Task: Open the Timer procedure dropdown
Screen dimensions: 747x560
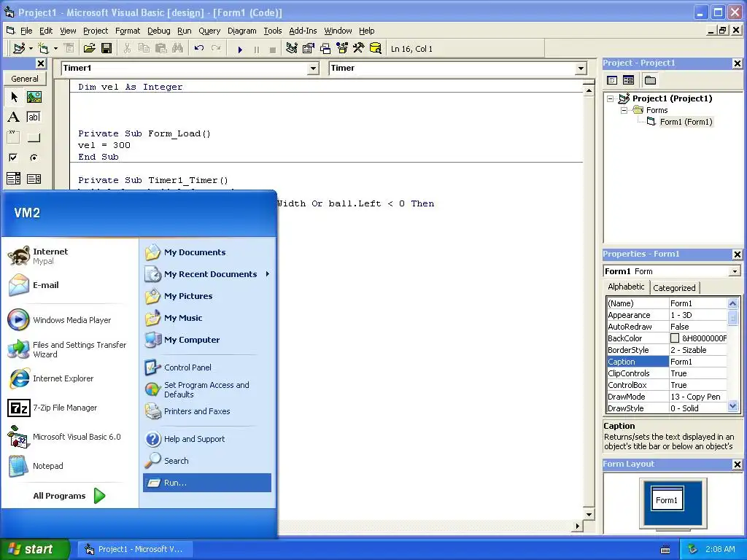Action: tap(581, 68)
